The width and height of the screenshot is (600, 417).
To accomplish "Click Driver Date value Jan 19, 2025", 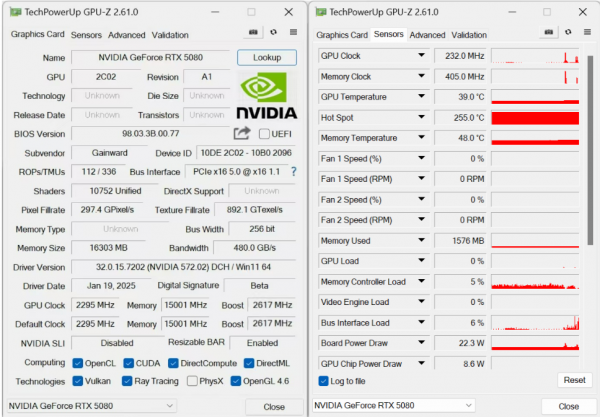I will tap(111, 286).
